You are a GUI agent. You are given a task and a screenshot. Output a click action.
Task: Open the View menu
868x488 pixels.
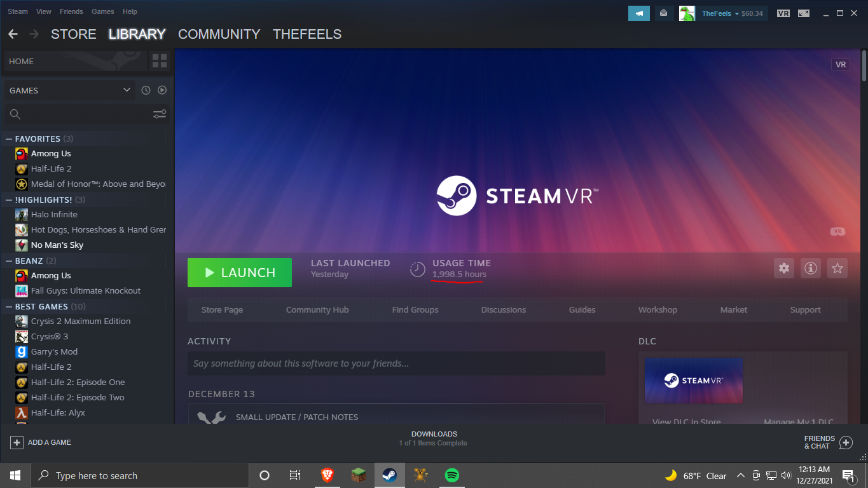(44, 11)
